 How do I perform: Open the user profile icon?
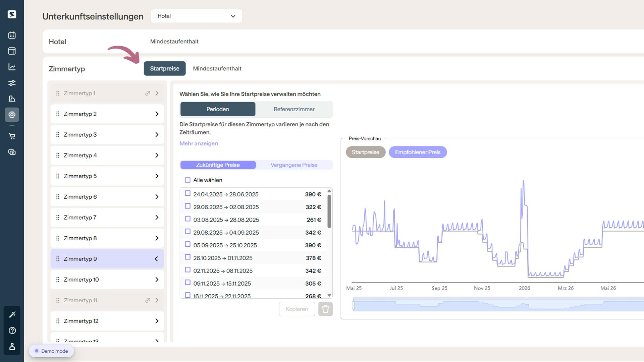[12, 346]
